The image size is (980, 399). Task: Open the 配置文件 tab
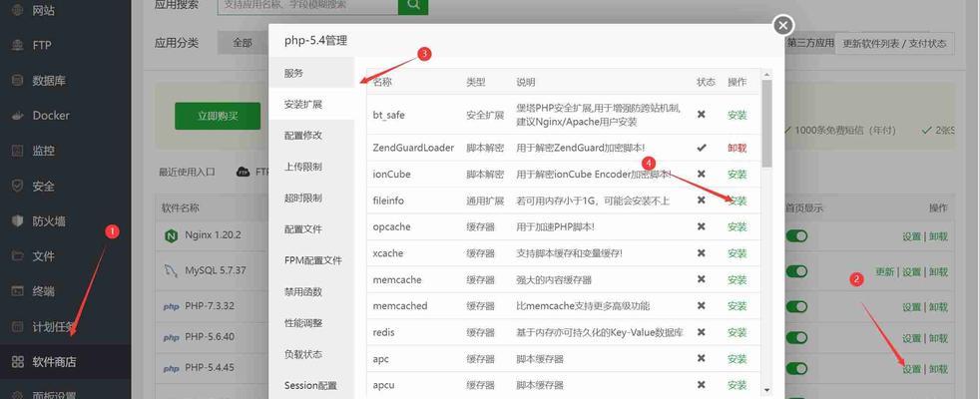coord(311,229)
